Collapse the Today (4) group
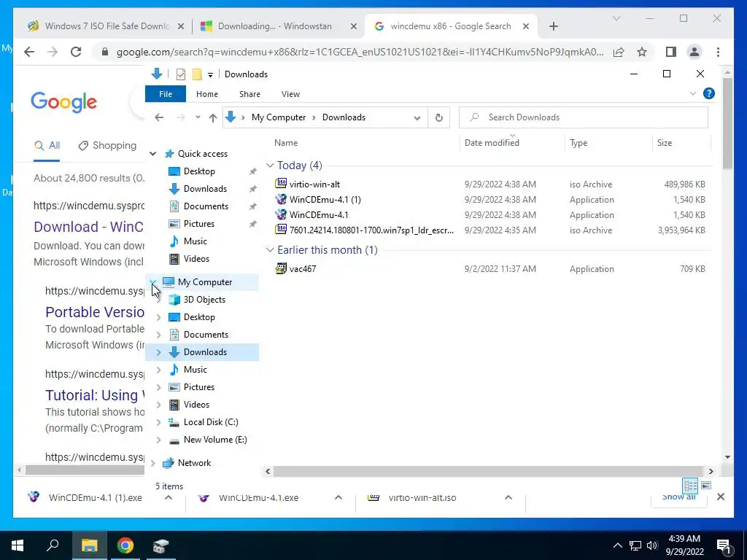Viewport: 747px width, 560px height. 270,166
